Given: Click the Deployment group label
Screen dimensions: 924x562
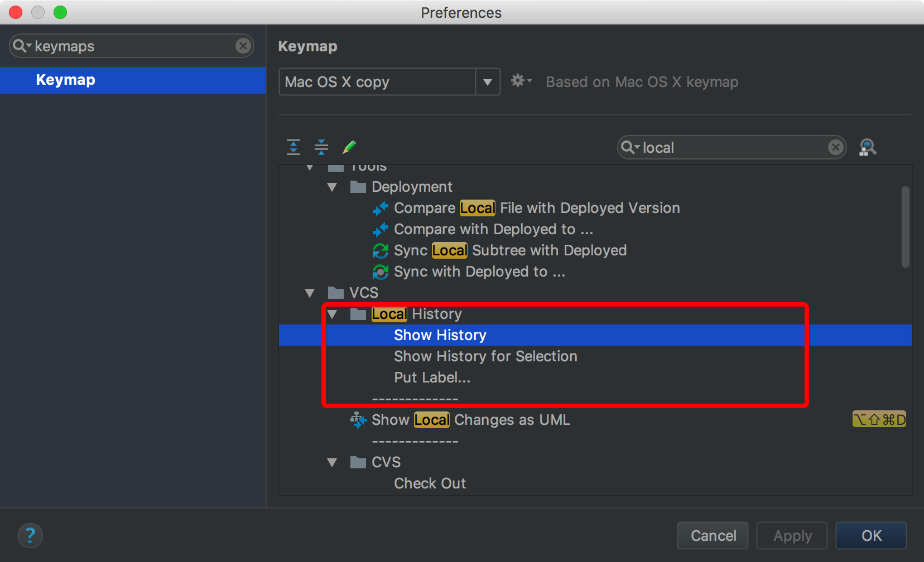Looking at the screenshot, I should click(412, 187).
